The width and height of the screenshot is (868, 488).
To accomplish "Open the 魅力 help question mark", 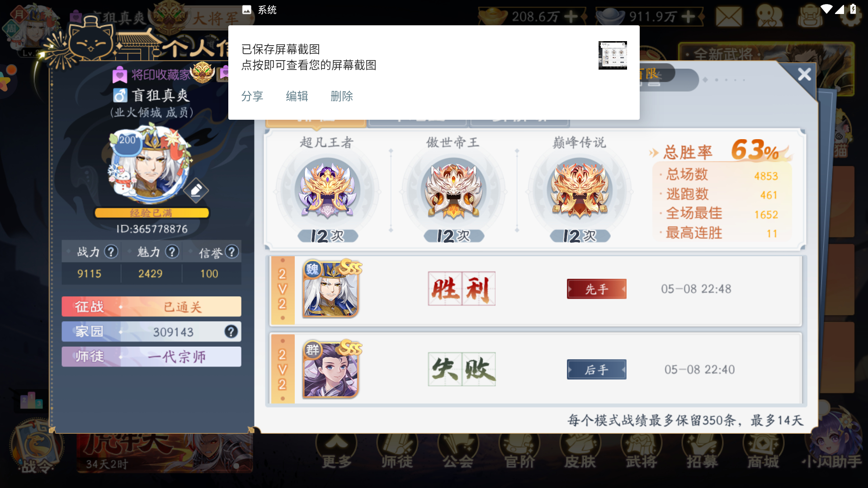I will coord(172,252).
